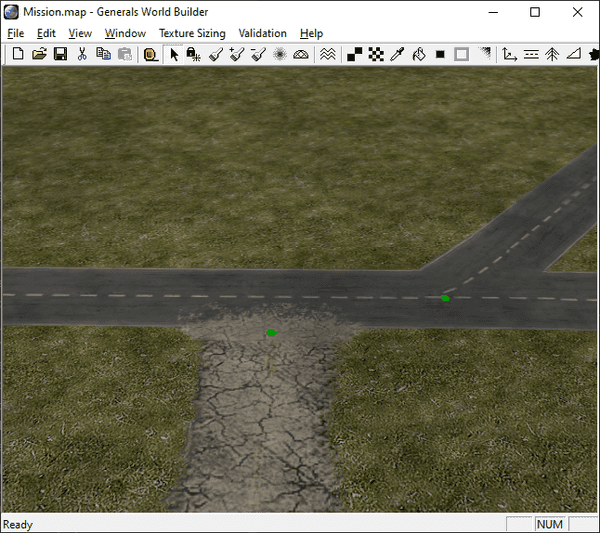Click the World Builder title bar icon
This screenshot has height=533, width=600.
click(x=11, y=12)
